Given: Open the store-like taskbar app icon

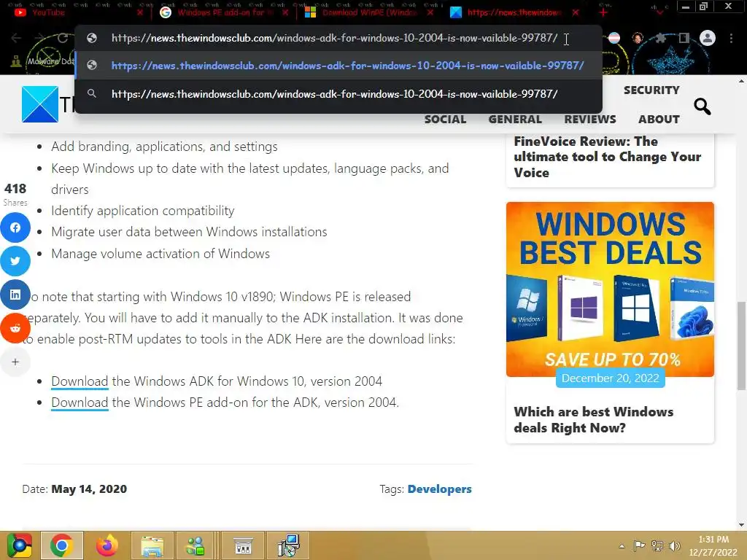Looking at the screenshot, I should [243, 545].
